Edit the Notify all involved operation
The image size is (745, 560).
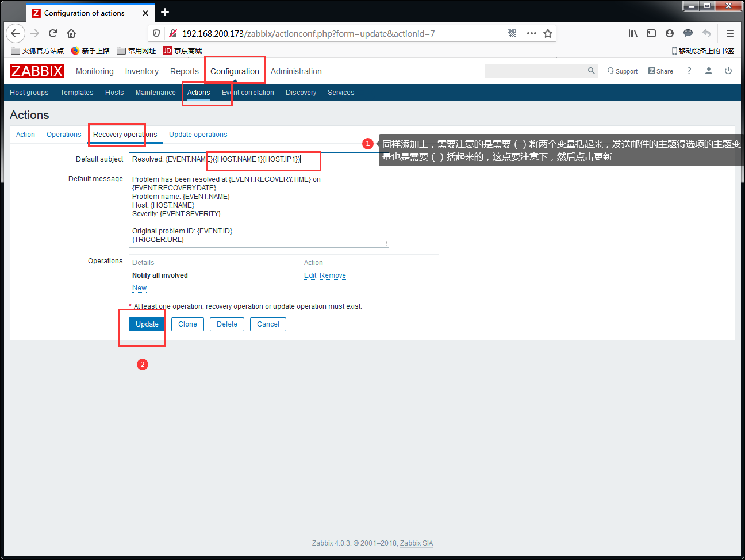point(310,275)
